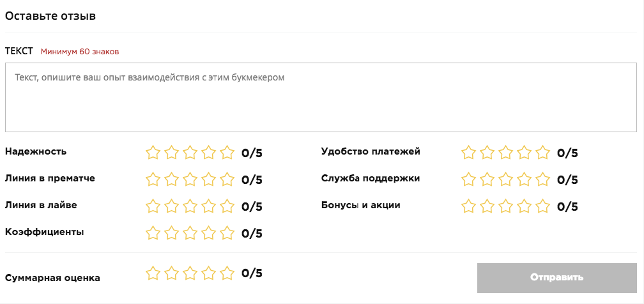Viewport: 644px width, 304px height.
Task: Set Бонусы и акции to three stars
Action: (x=505, y=206)
